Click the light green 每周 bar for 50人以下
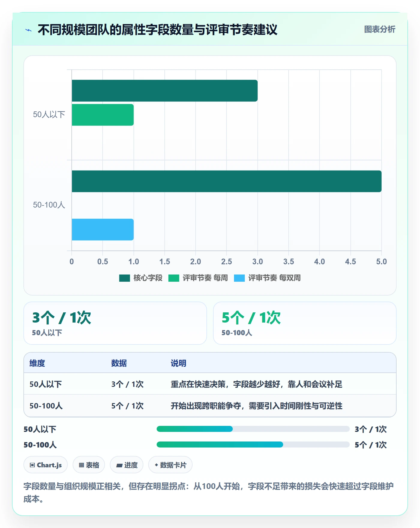Viewport: 420px width, 528px height. point(103,115)
